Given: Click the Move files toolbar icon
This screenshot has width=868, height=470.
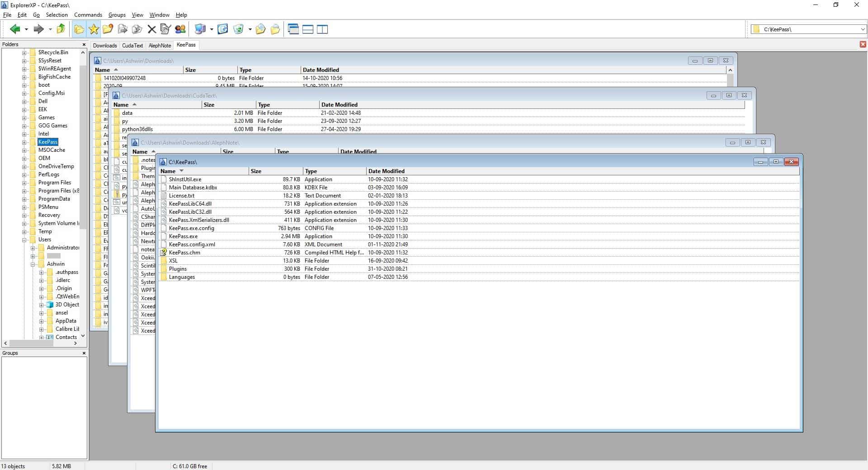Looking at the screenshot, I should (x=137, y=29).
